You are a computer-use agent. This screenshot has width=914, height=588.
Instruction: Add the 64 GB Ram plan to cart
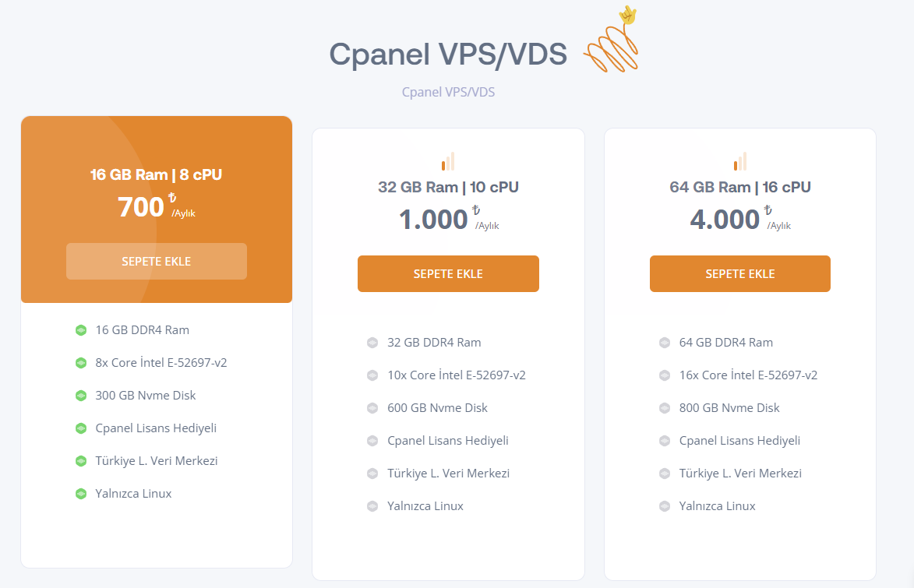click(x=740, y=274)
